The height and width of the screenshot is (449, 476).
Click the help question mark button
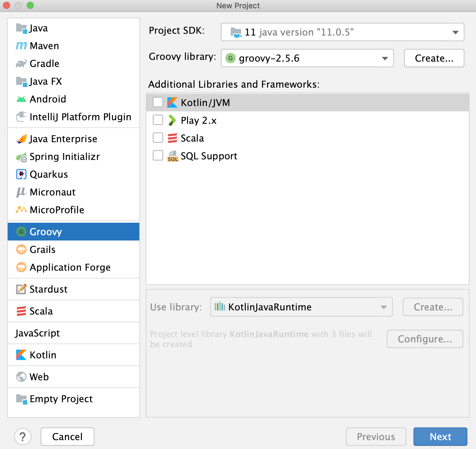[23, 437]
